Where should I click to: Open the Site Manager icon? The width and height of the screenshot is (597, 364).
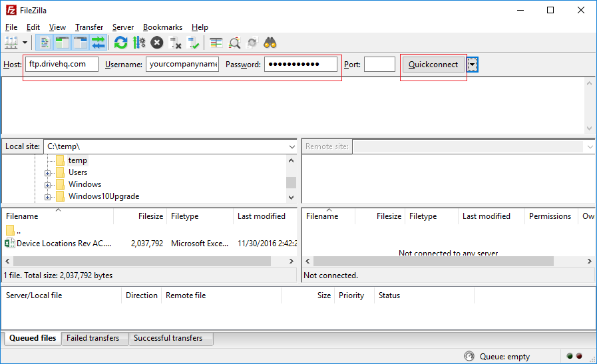click(x=11, y=43)
